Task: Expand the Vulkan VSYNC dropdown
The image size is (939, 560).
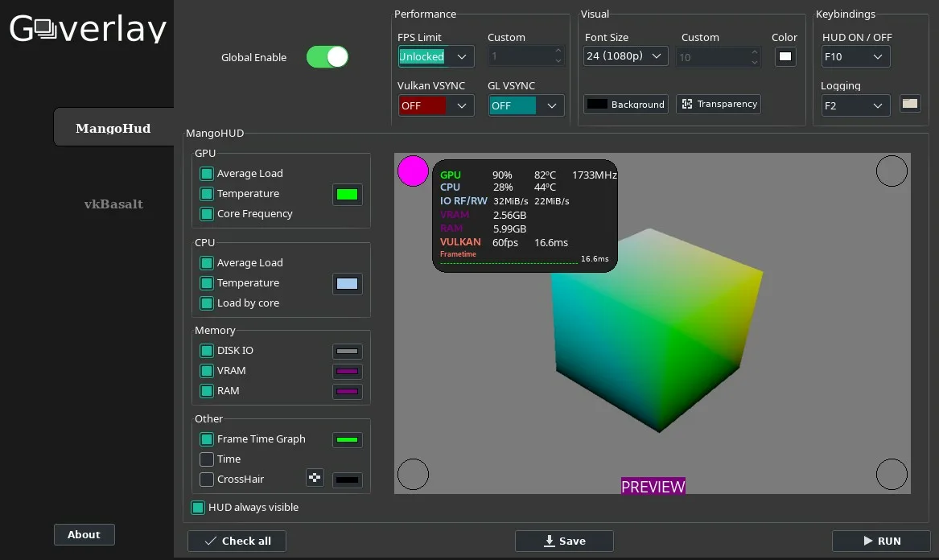Action: tap(435, 105)
